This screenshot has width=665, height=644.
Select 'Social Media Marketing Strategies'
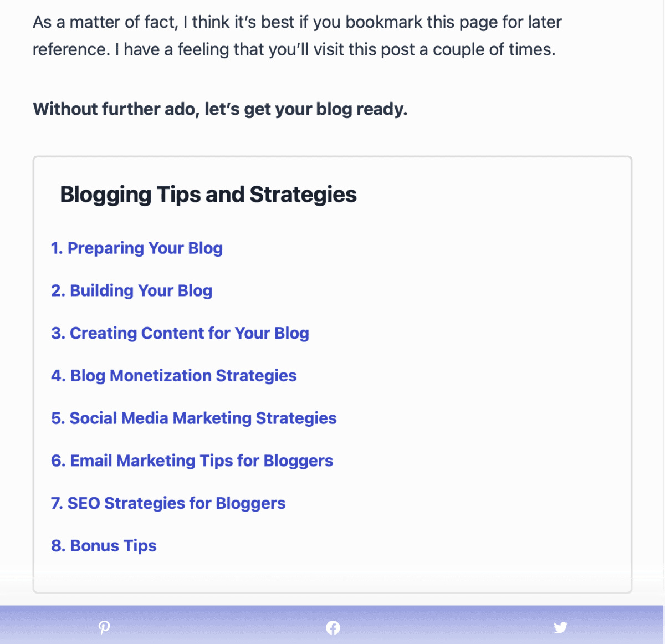click(194, 418)
